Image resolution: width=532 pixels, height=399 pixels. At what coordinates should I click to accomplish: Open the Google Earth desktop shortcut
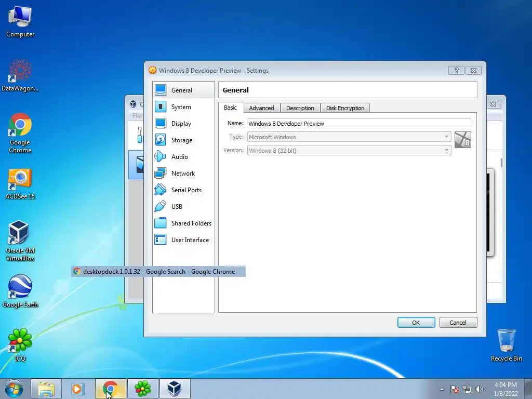point(20,291)
